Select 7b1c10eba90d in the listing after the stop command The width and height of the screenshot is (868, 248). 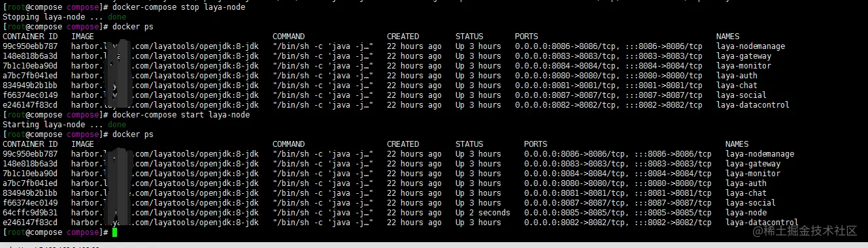(30, 66)
